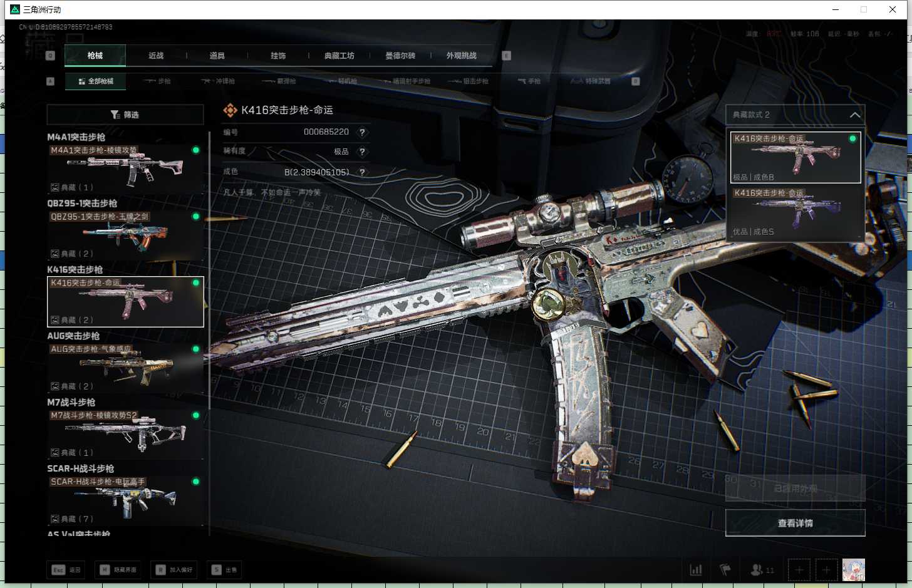Open the 筛选 filter button

point(125,115)
